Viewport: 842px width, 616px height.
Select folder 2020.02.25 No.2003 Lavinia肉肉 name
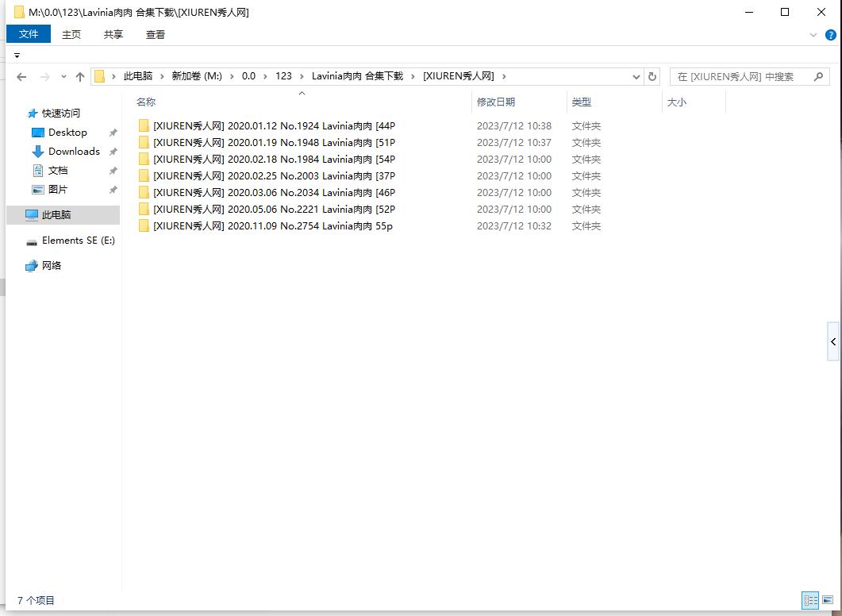tap(274, 175)
